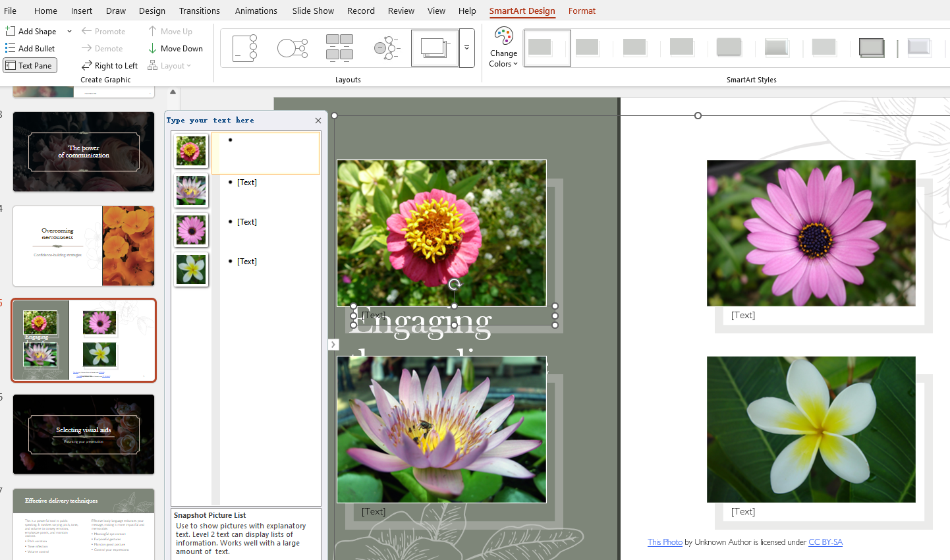The width and height of the screenshot is (950, 560).
Task: Open the Change Colors palette
Action: [503, 47]
